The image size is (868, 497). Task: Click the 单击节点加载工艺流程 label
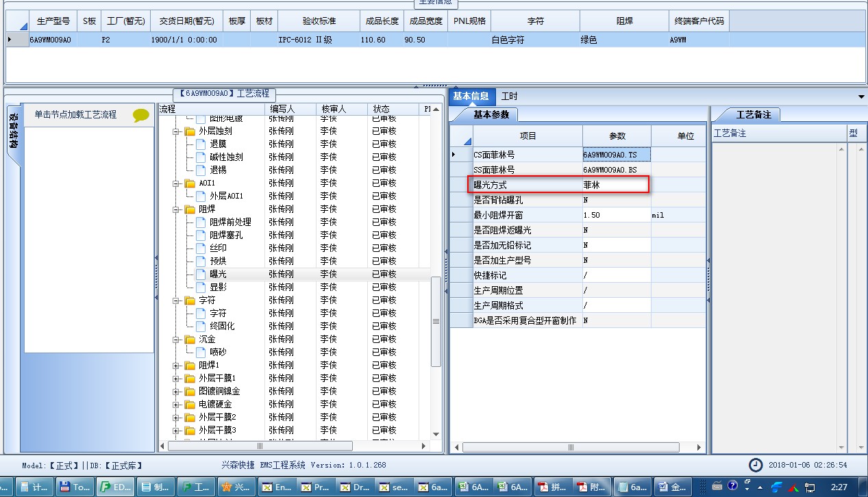[x=75, y=114]
